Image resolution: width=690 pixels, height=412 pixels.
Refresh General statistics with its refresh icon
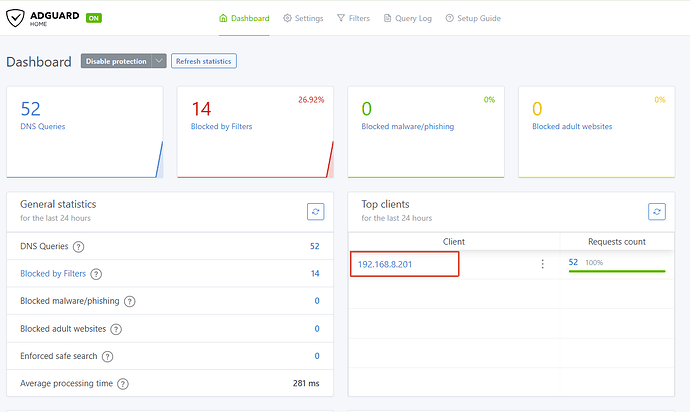[316, 212]
